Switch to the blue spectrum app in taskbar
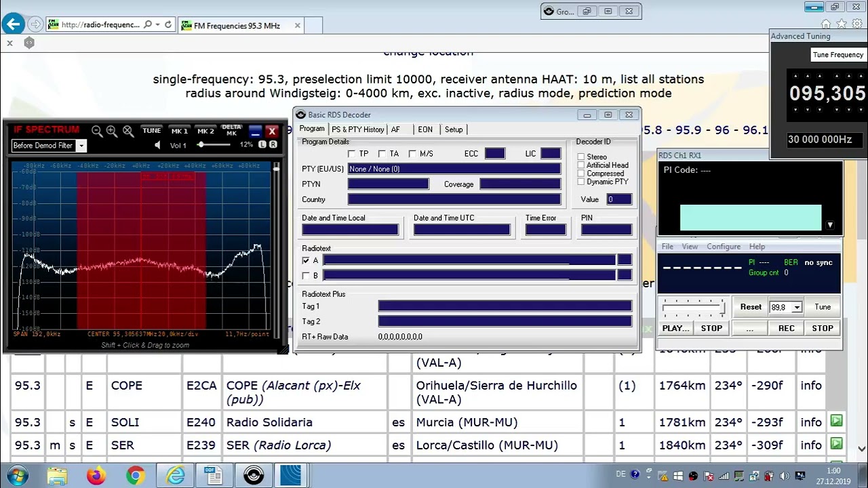This screenshot has height=488, width=868. coord(291,476)
